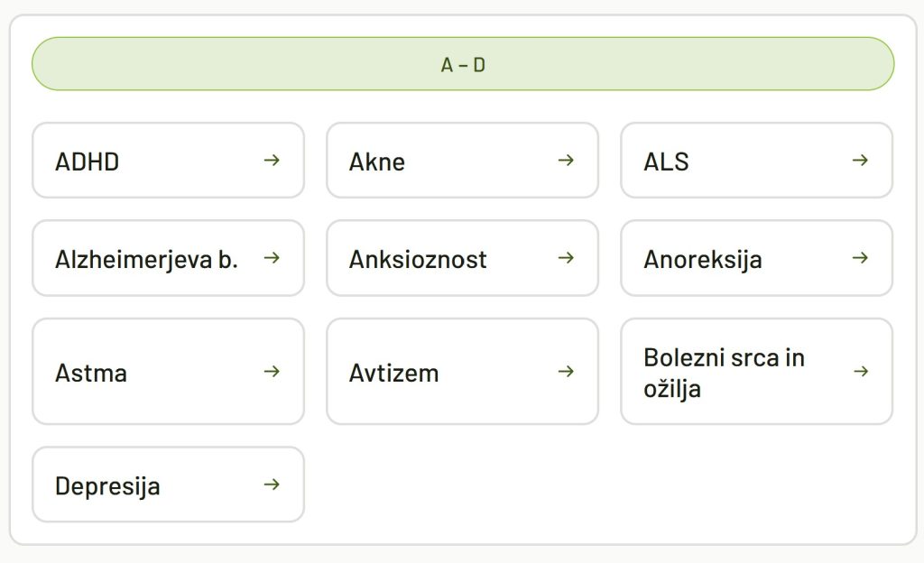Click the arrow icon beside Anksioznost
Viewport: 924px width, 563px height.
566,258
